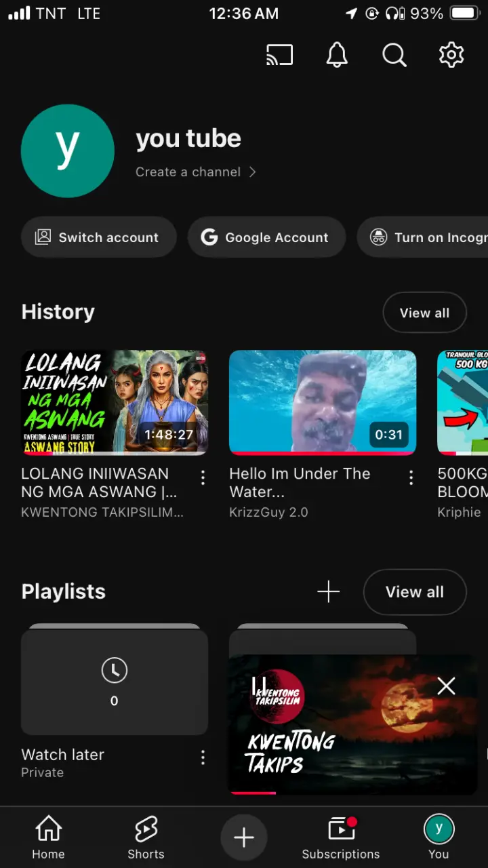View all Playlists
The height and width of the screenshot is (868, 488).
click(415, 591)
